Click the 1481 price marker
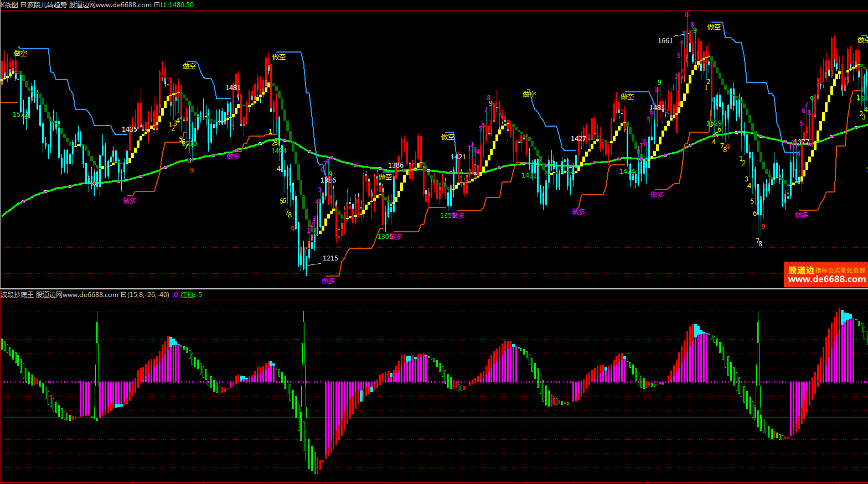Image resolution: width=868 pixels, height=484 pixels. 233,88
